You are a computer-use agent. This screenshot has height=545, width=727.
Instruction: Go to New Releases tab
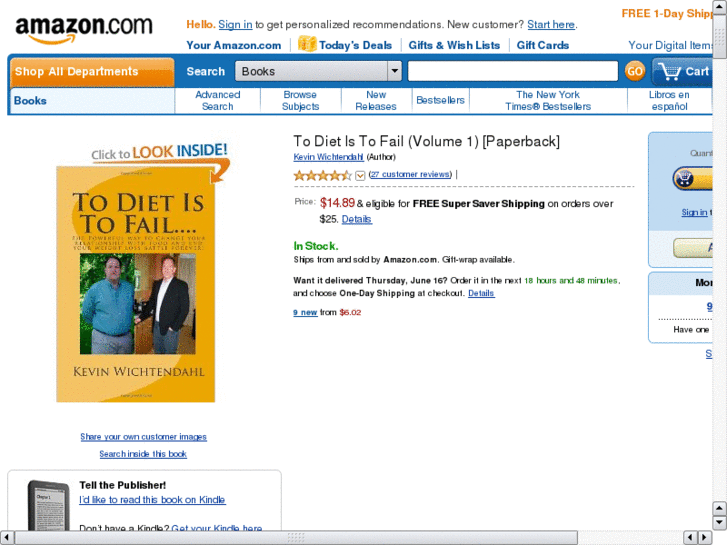click(x=376, y=101)
